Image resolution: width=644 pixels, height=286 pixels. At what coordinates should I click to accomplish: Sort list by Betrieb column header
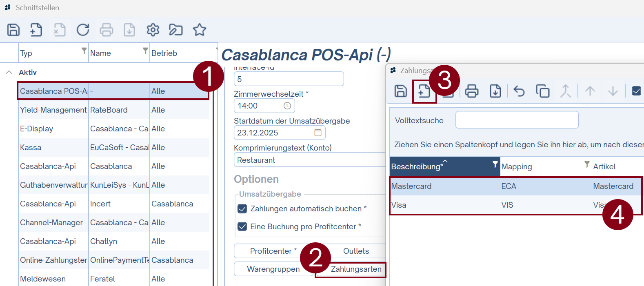[x=164, y=53]
